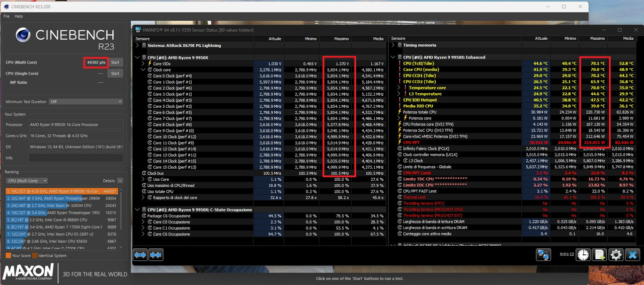Image resolution: width=644 pixels, height=285 pixels.
Task: Select ranking entry Intel Core i9-9880H
Action: point(62,220)
